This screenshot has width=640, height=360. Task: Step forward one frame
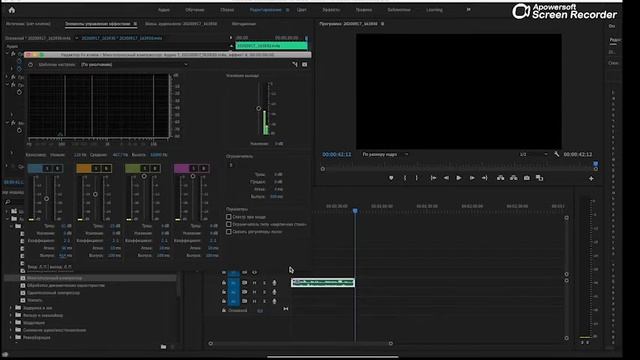(472, 178)
